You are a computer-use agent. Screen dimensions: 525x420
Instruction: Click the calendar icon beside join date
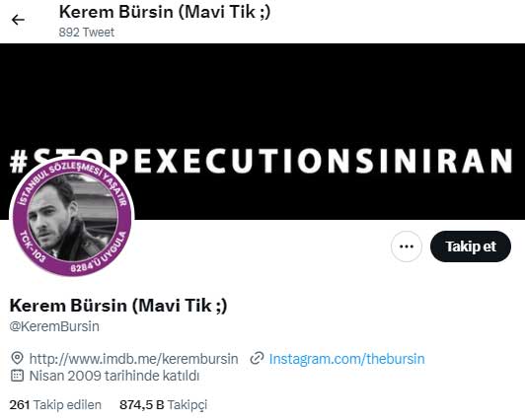(17, 376)
